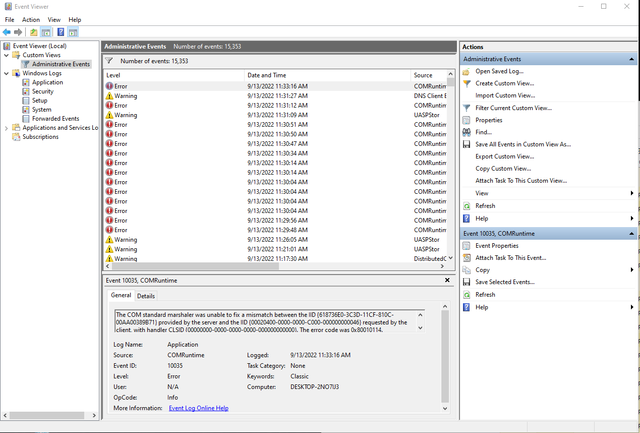Collapse the Event 10035, COMRuntime actions section
The width and height of the screenshot is (640, 433).
point(631,233)
